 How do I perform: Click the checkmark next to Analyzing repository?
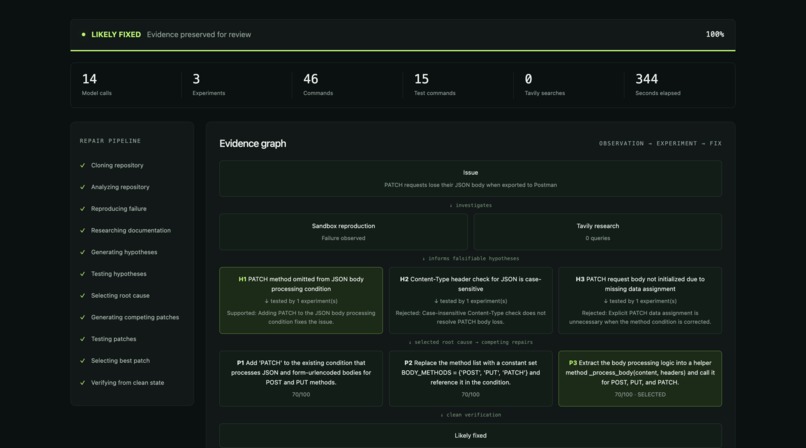82,187
